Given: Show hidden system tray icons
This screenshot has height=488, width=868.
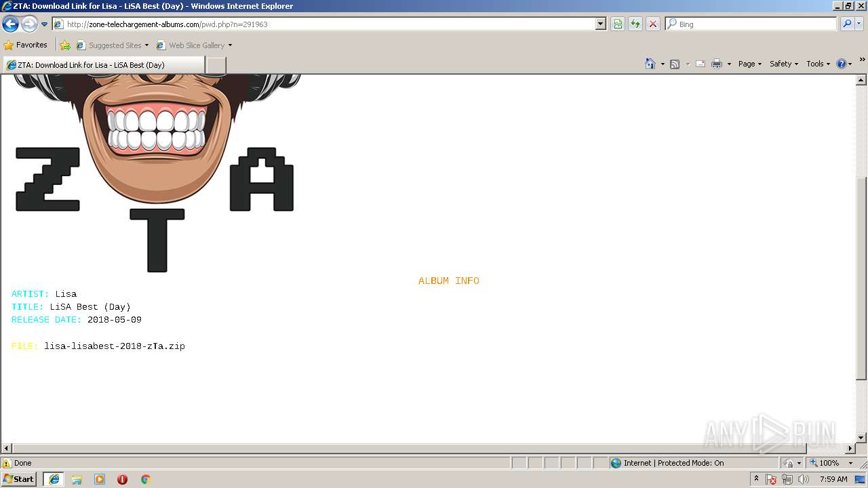Looking at the screenshot, I should [756, 479].
